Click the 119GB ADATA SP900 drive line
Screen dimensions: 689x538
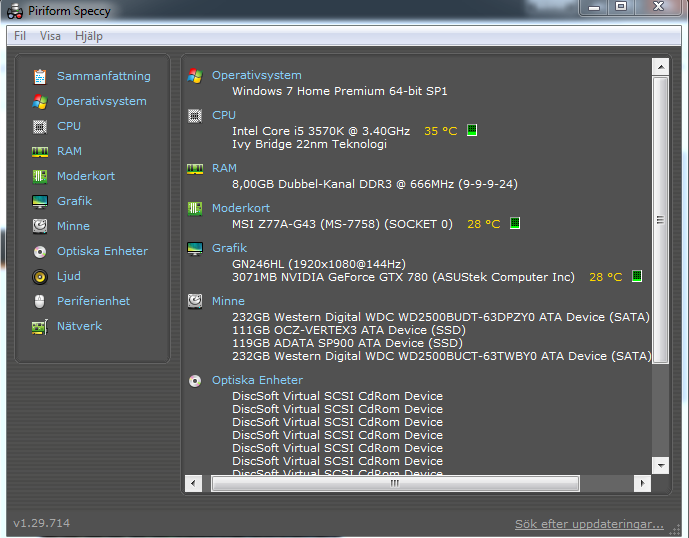point(347,343)
